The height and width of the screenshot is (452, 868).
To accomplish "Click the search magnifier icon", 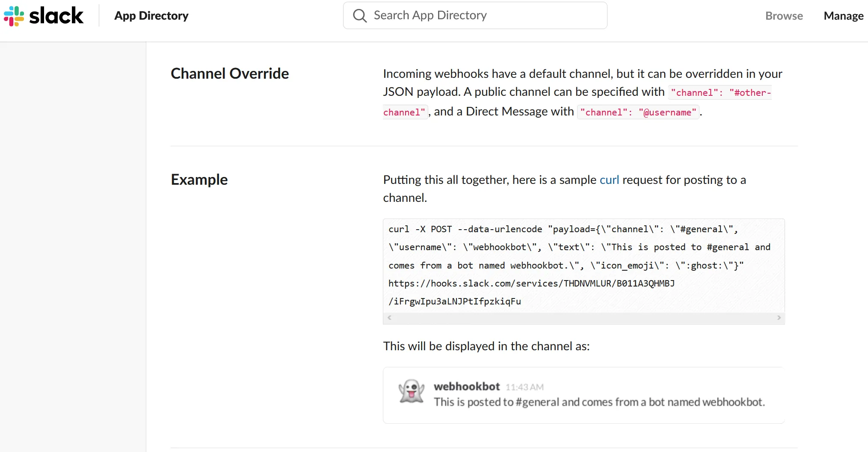I will [360, 16].
